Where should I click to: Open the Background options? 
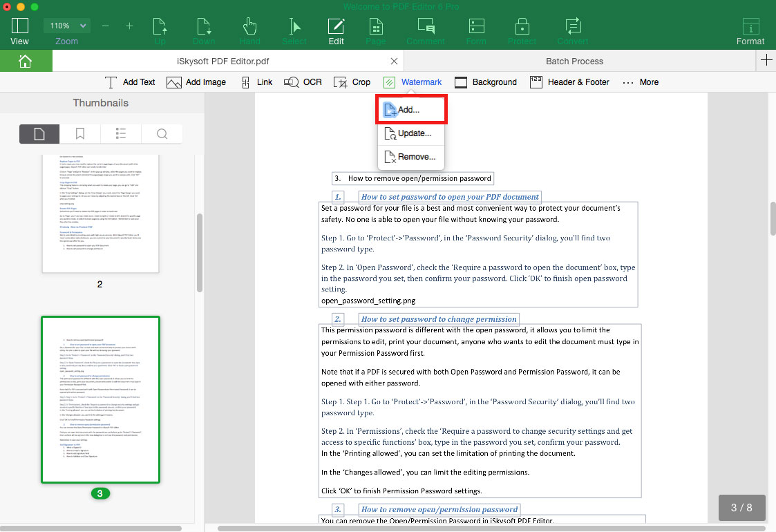(x=486, y=82)
